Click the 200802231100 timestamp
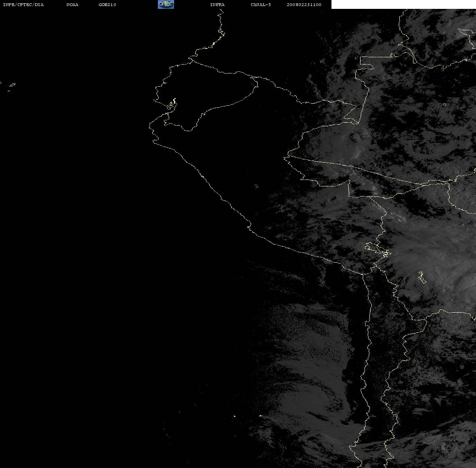The width and height of the screenshot is (476, 468). 304,4
